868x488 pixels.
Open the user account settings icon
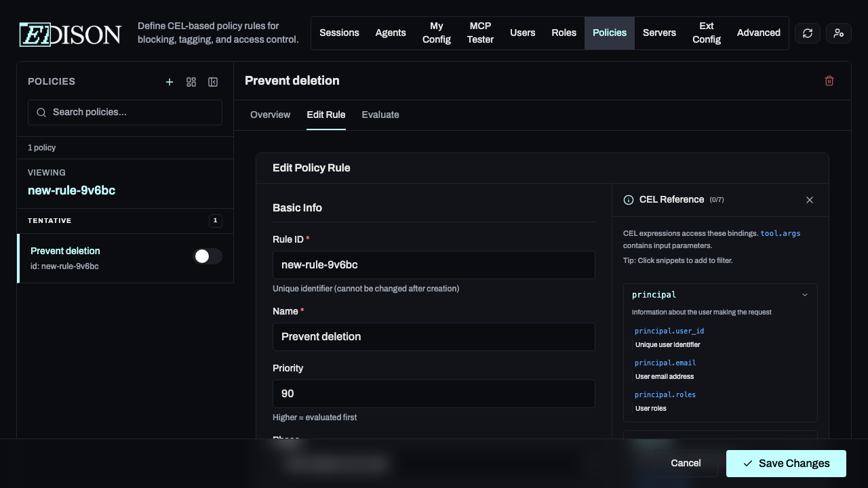pyautogui.click(x=838, y=33)
